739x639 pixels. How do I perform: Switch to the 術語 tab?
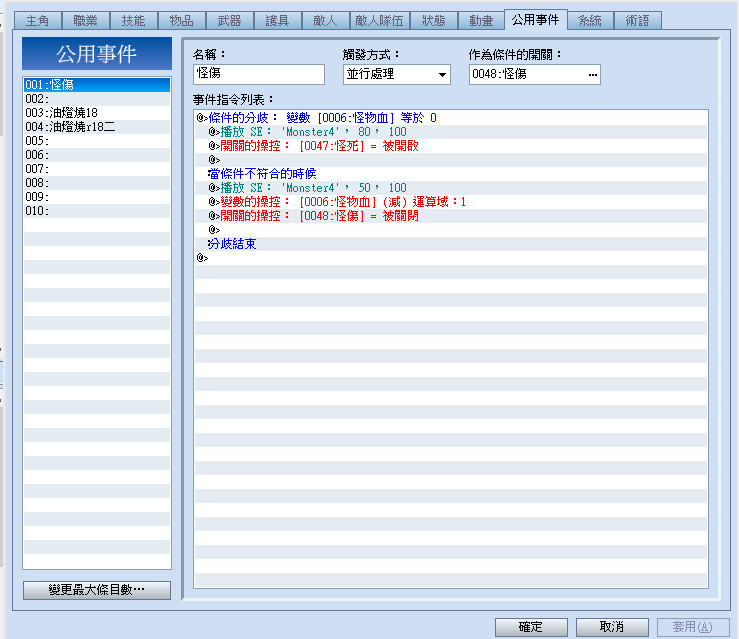click(x=638, y=21)
